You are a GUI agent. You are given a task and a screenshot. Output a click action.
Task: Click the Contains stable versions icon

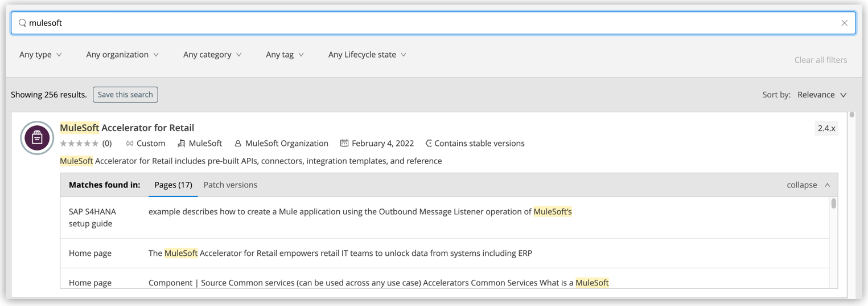(x=429, y=144)
